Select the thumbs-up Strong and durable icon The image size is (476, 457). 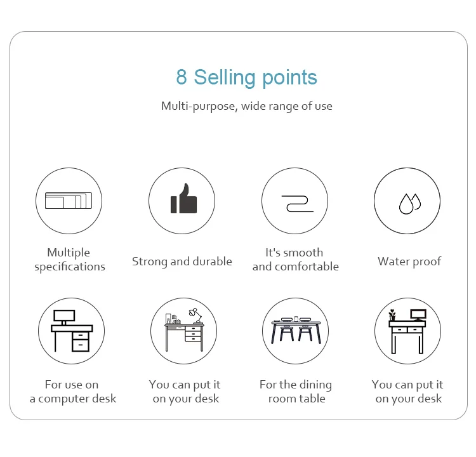[x=182, y=201]
